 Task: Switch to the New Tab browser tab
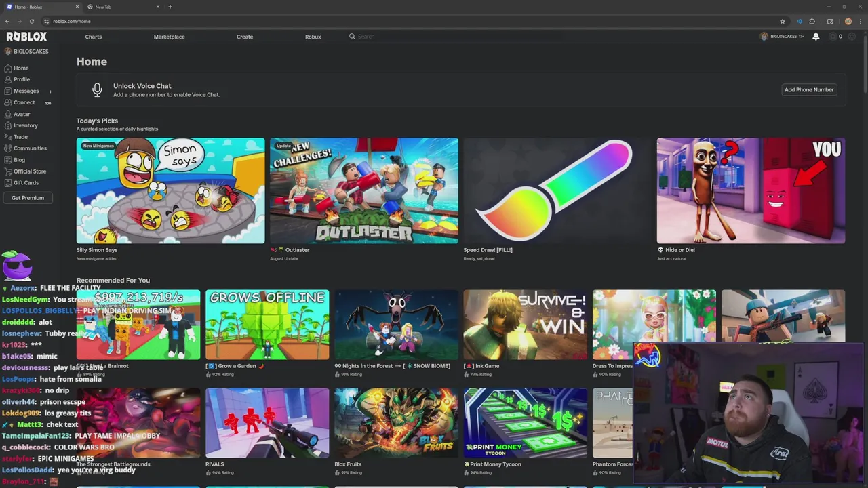(x=124, y=7)
